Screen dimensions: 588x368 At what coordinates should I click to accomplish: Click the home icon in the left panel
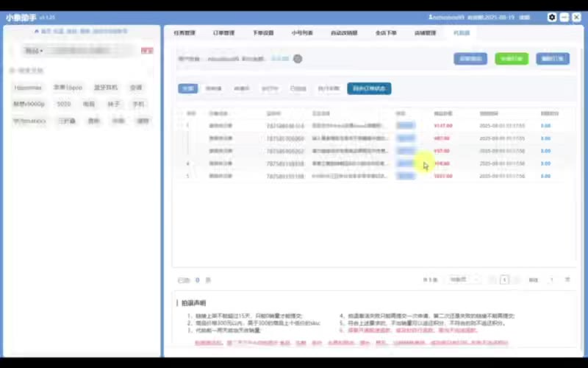(37, 32)
